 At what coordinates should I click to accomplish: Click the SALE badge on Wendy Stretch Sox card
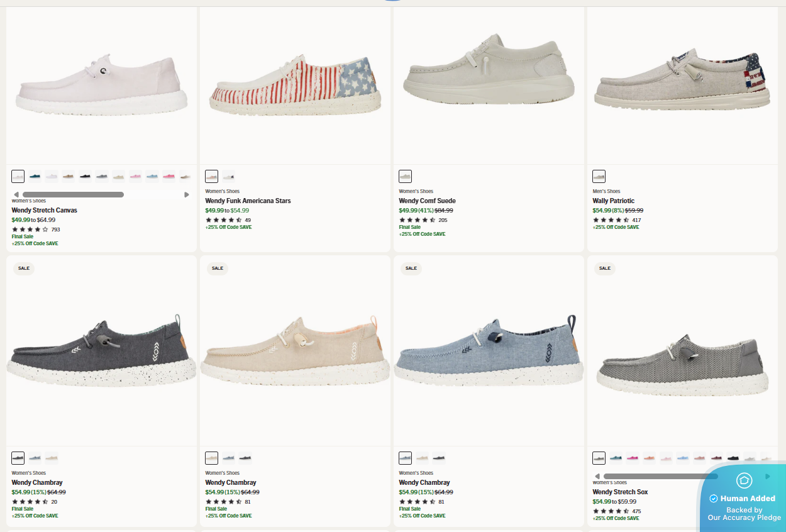[x=605, y=269]
